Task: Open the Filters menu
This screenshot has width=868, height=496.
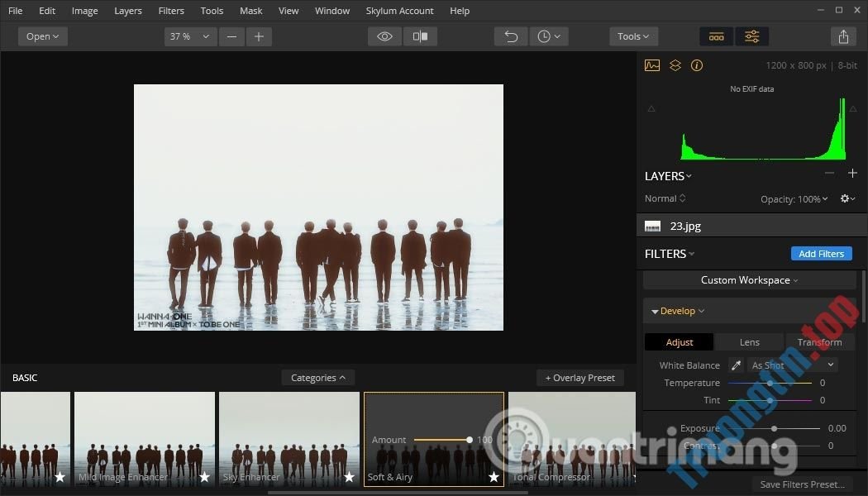Action: tap(171, 11)
